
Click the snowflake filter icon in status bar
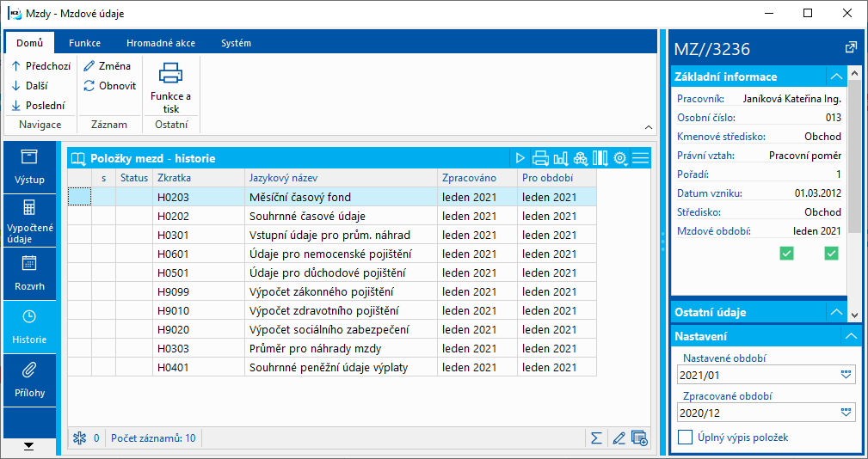[x=80, y=438]
